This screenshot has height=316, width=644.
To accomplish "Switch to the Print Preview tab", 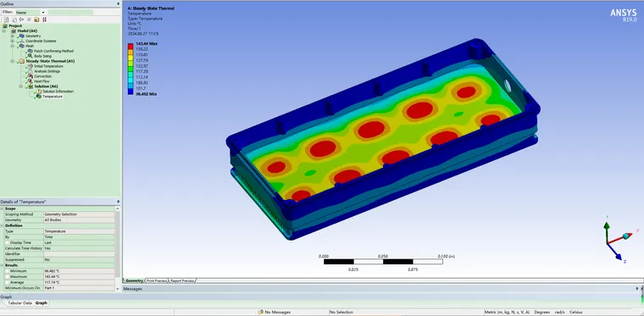I will 158,280.
